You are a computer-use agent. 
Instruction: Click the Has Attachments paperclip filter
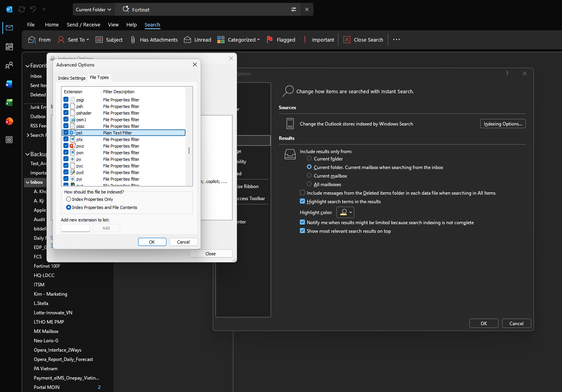point(154,40)
